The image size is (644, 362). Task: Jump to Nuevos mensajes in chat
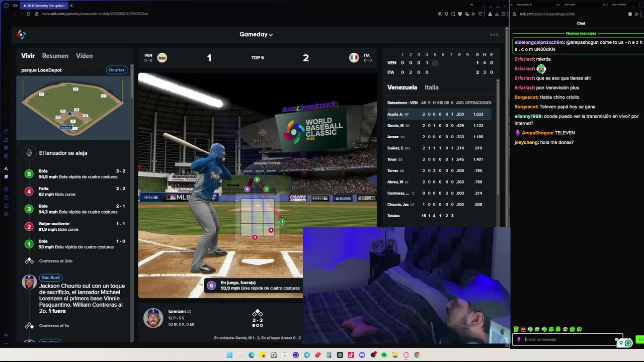581,33
